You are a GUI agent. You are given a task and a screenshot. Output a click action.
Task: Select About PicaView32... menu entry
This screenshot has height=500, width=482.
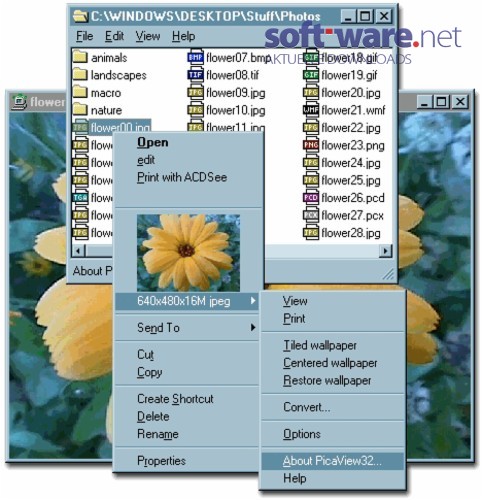click(332, 461)
